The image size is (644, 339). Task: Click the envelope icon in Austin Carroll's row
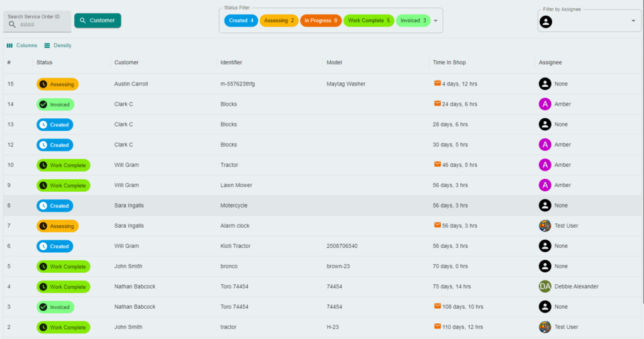[x=438, y=83]
